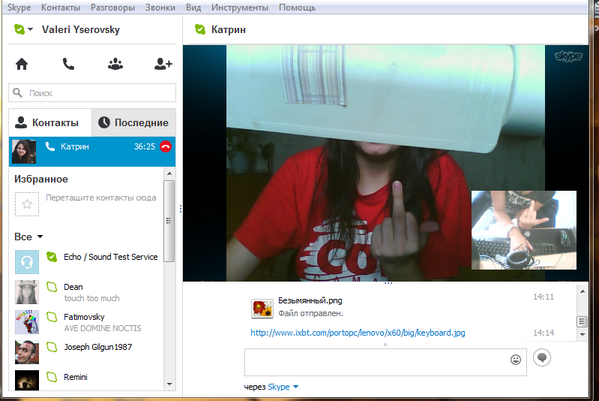Open the Безымянный.png sent file thumbnail
The width and height of the screenshot is (599, 401).
tap(262, 309)
